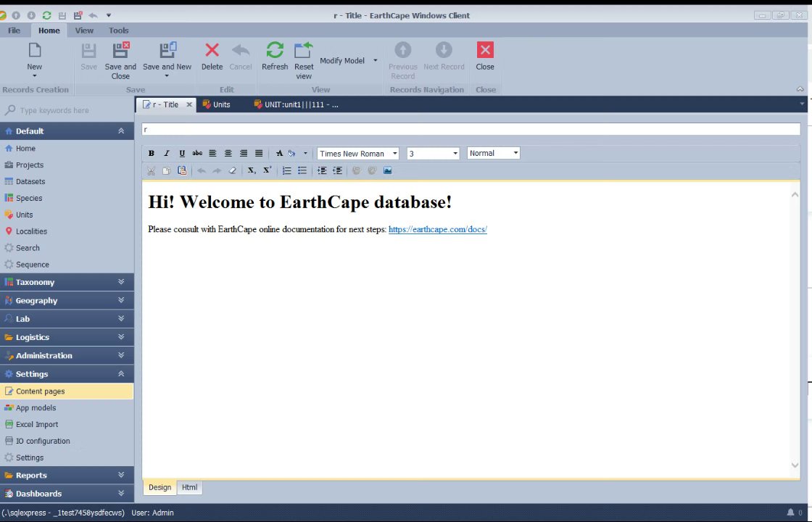The height and width of the screenshot is (522, 812).
Task: Switch to the View ribbon tab
Action: point(84,30)
